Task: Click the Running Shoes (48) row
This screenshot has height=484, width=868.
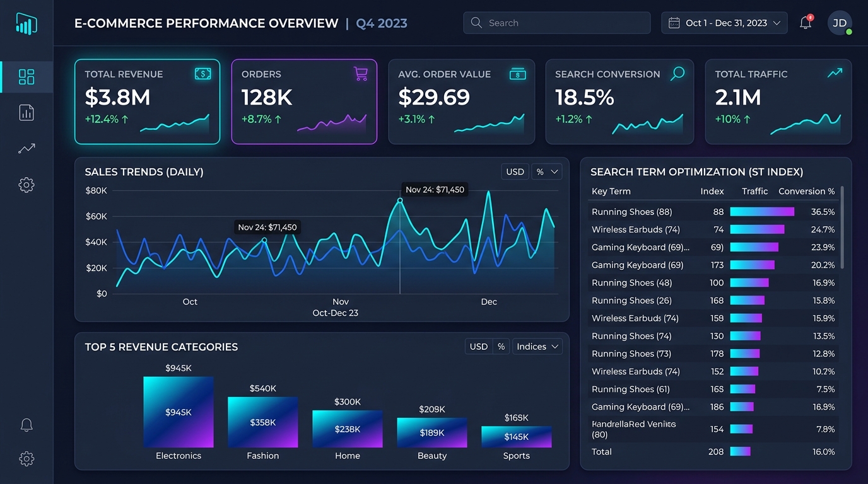Action: (713, 282)
